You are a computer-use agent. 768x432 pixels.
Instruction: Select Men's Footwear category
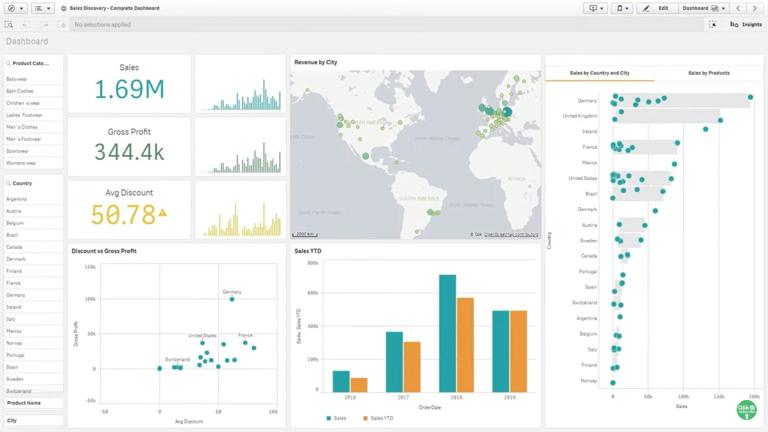click(33, 139)
